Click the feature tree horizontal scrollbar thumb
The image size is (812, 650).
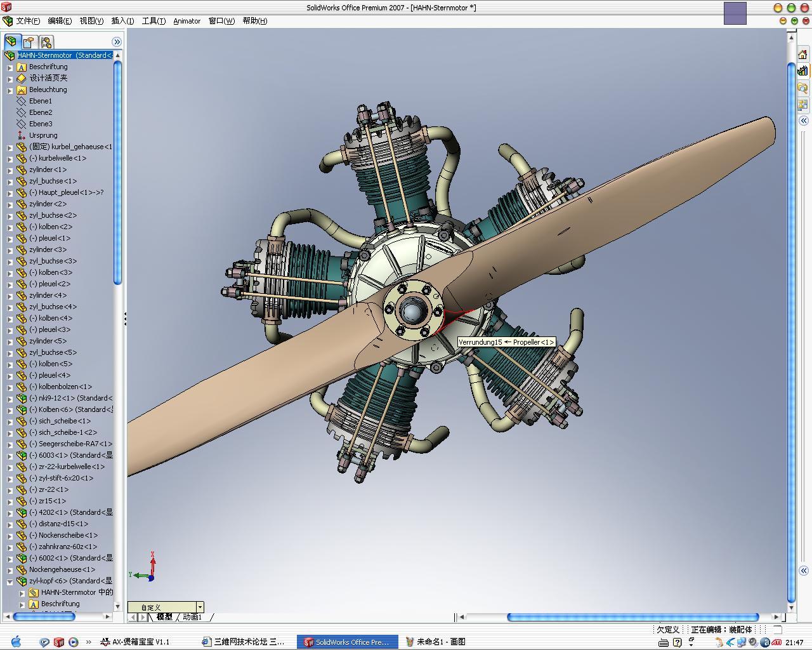pos(44,616)
